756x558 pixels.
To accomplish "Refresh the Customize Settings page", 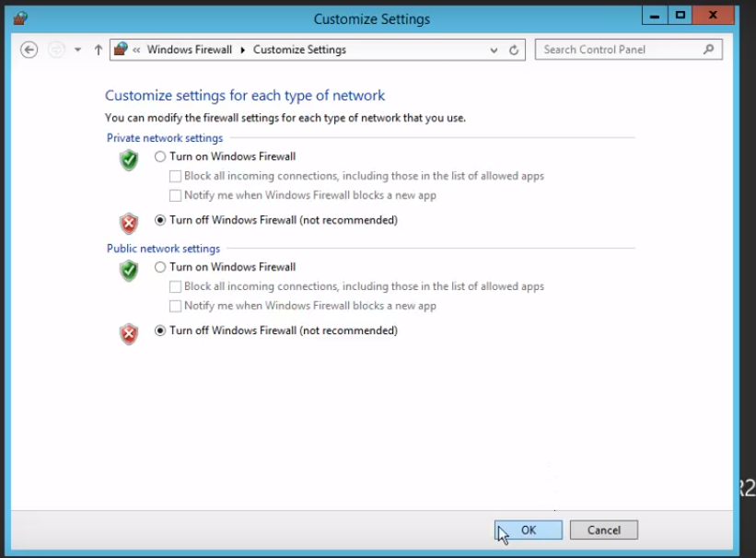I will [514, 50].
